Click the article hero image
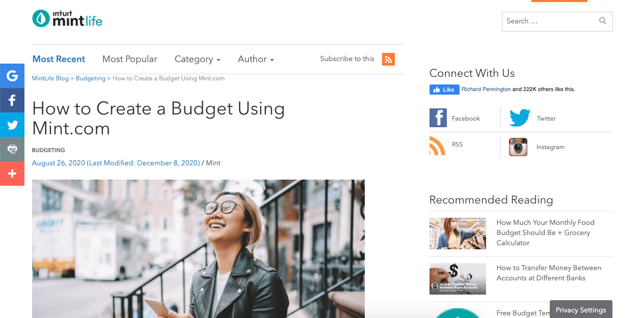 pos(198,249)
